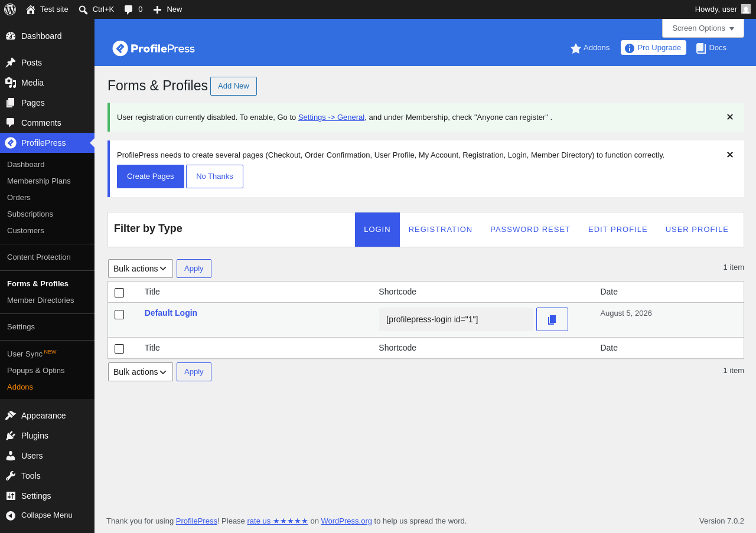Toggle the select-all checkbox in table header
This screenshot has width=756, height=533.
pyautogui.click(x=119, y=293)
